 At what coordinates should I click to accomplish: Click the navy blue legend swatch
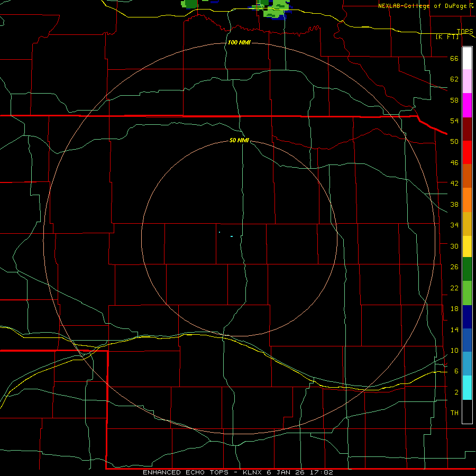coord(467,317)
